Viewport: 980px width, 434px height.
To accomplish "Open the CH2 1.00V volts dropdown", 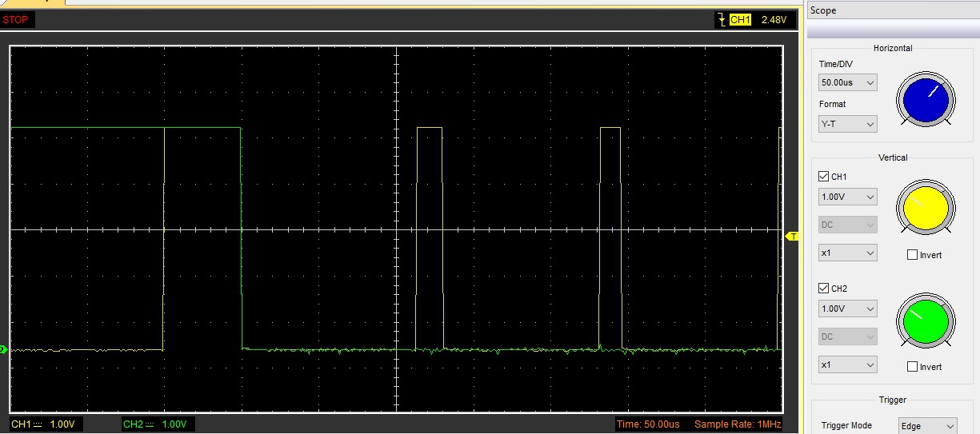I will (848, 309).
